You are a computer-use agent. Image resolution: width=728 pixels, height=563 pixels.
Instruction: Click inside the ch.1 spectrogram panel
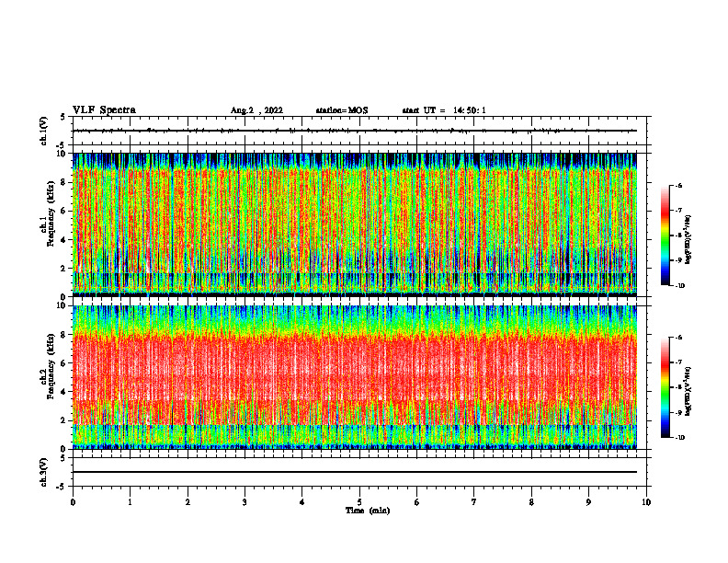355,224
